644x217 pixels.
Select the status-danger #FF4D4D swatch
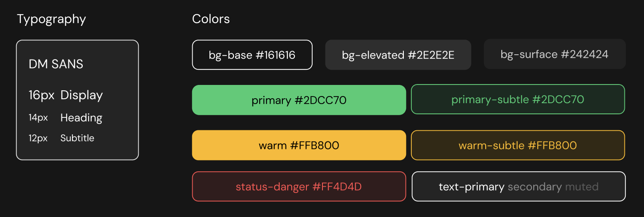[x=299, y=187]
